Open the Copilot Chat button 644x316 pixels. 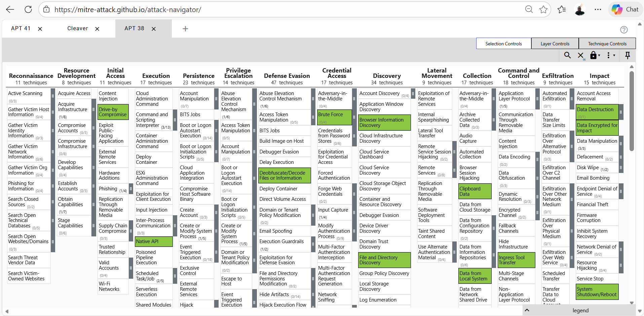[625, 9]
